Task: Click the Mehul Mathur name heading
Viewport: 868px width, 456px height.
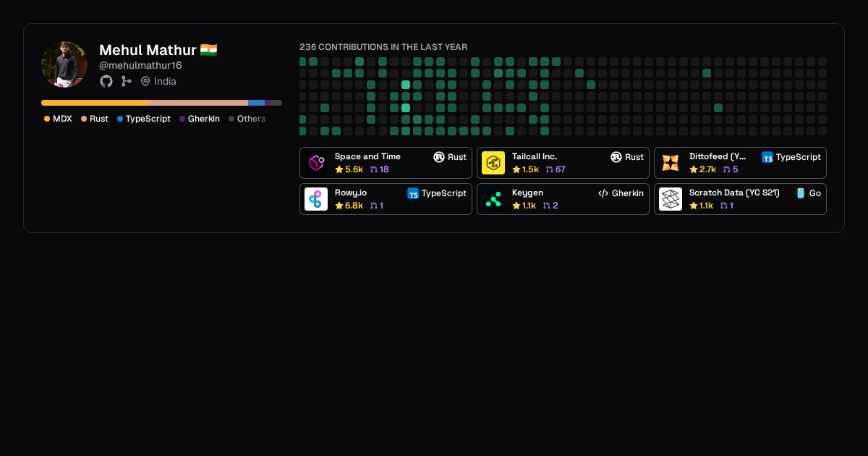Action: coord(148,50)
